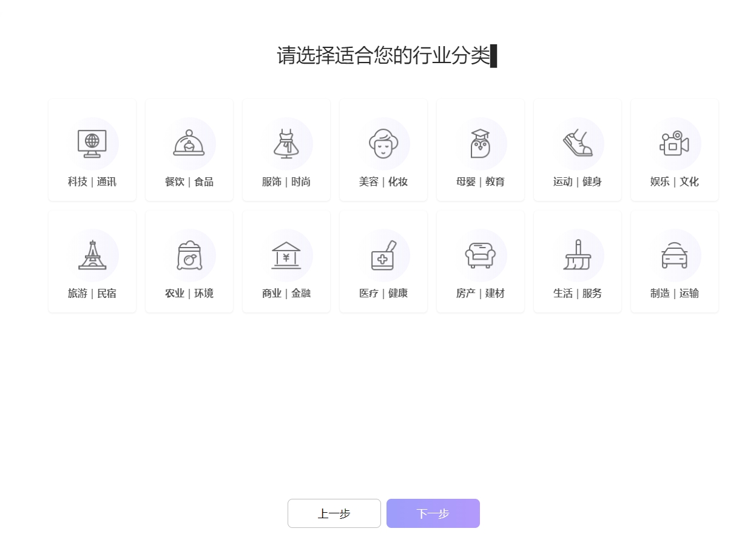Proceed with the 下一步 button

(x=433, y=513)
